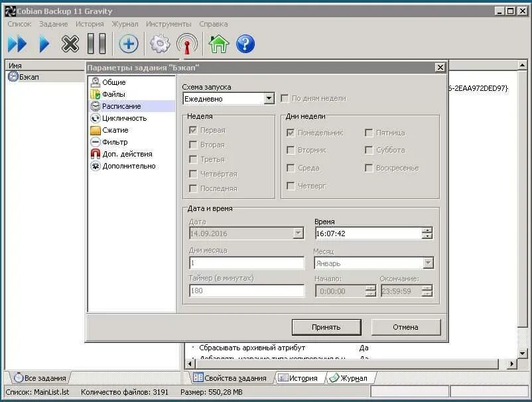Click the Время field showing 16:07:42

[x=369, y=234]
